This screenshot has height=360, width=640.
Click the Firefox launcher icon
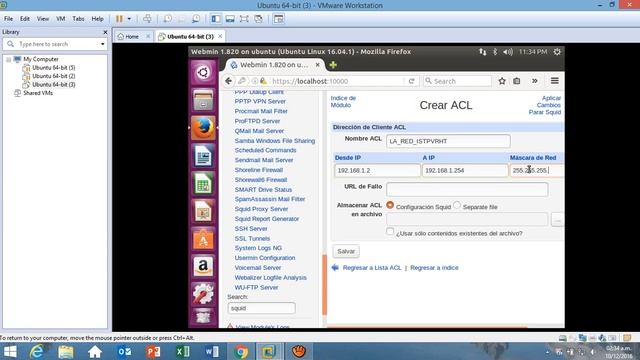[x=203, y=128]
